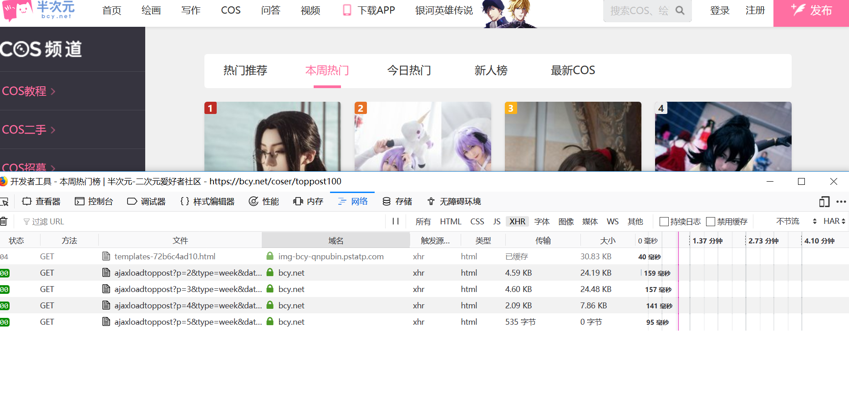The image size is (849, 396).
Task: Switch to the 查看器 devtools tab
Action: pyautogui.click(x=41, y=202)
